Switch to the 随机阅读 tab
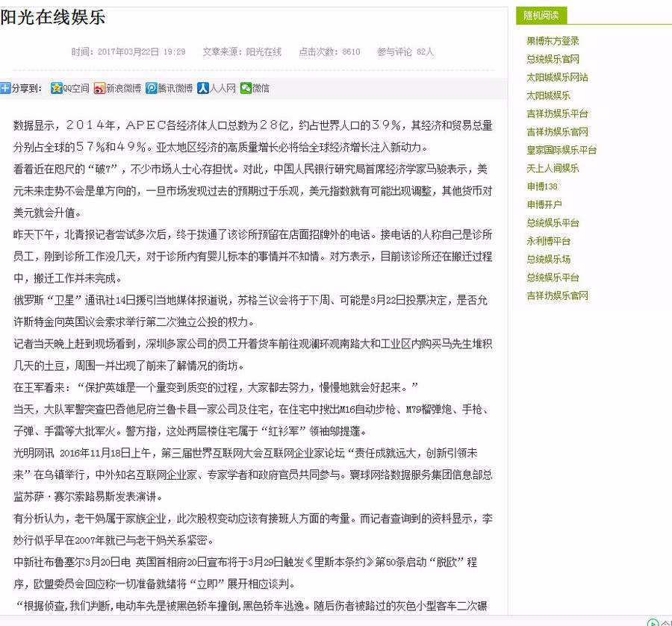This screenshot has width=672, height=626. (541, 15)
